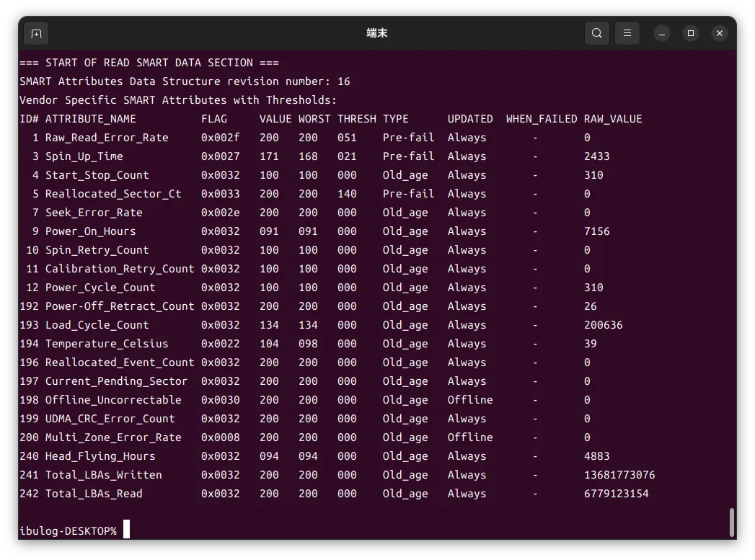The width and height of the screenshot is (755, 560).
Task: Click the Total_LBAs_Written value 13681773076
Action: 619,475
